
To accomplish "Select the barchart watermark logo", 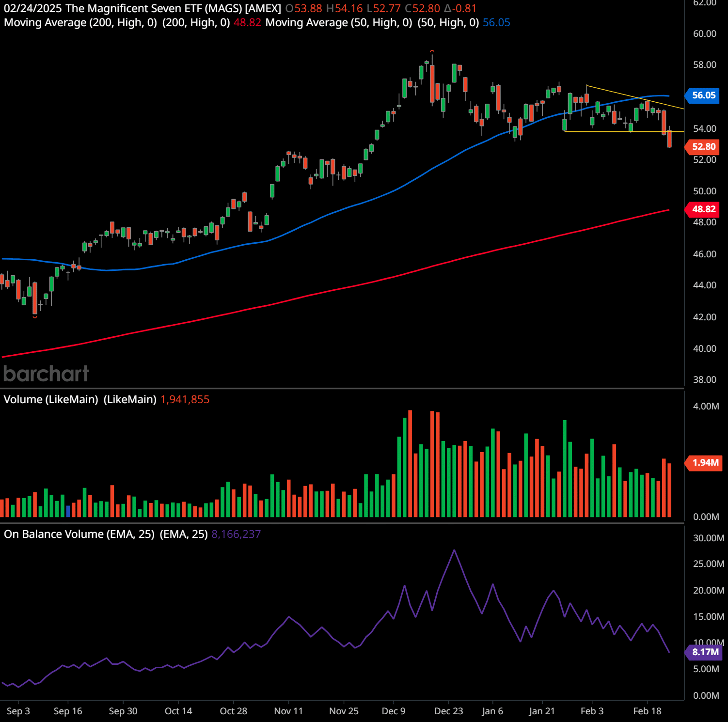I will tap(45, 374).
